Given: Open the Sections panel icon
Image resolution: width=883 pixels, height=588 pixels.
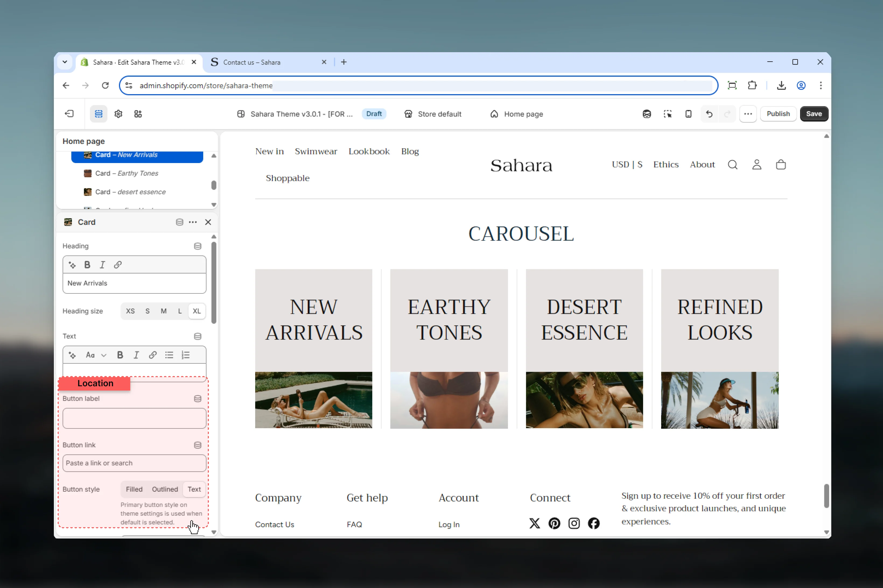Looking at the screenshot, I should [x=99, y=114].
